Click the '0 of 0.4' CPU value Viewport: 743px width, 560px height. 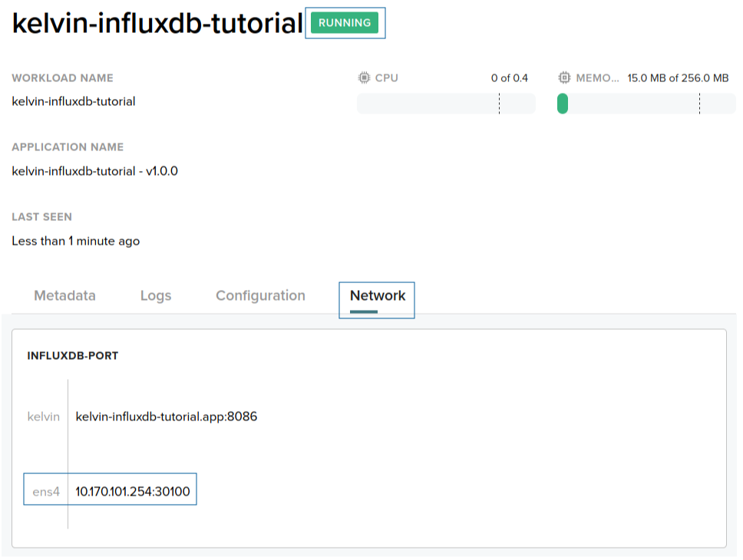point(510,78)
